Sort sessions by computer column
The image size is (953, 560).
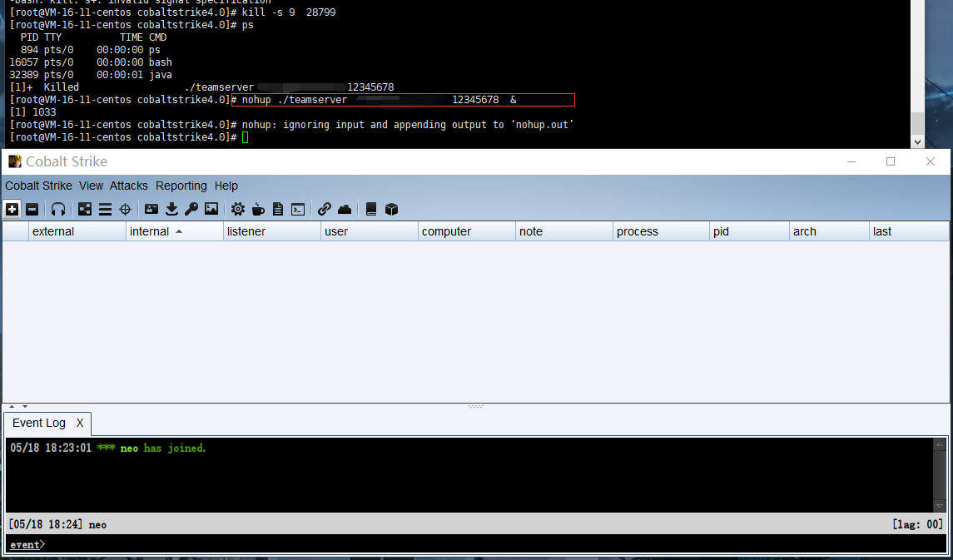tap(466, 231)
